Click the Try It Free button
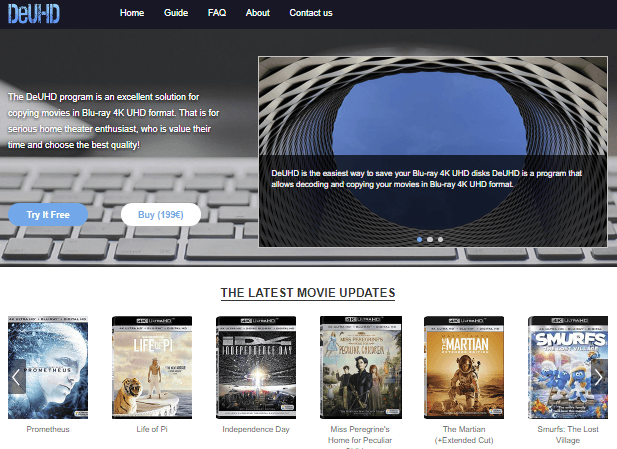Viewport: 617px width, 449px height. [48, 215]
